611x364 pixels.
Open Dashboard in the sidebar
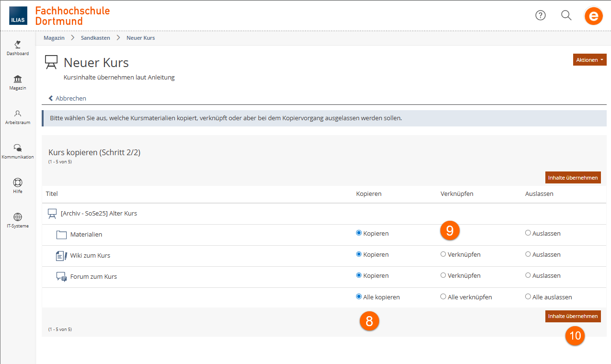click(18, 48)
